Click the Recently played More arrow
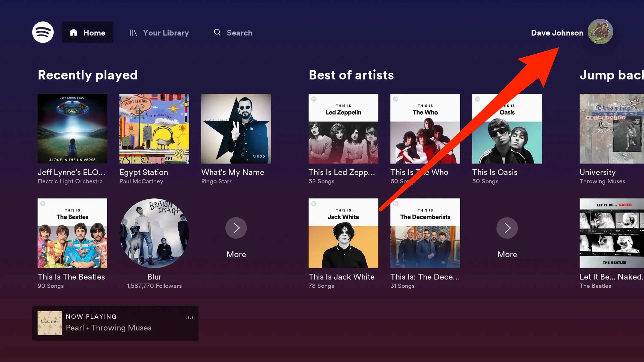Image resolution: width=644 pixels, height=362 pixels. coord(236,228)
